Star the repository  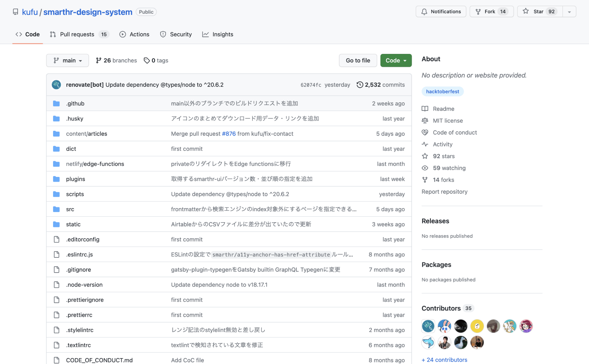[x=540, y=12]
